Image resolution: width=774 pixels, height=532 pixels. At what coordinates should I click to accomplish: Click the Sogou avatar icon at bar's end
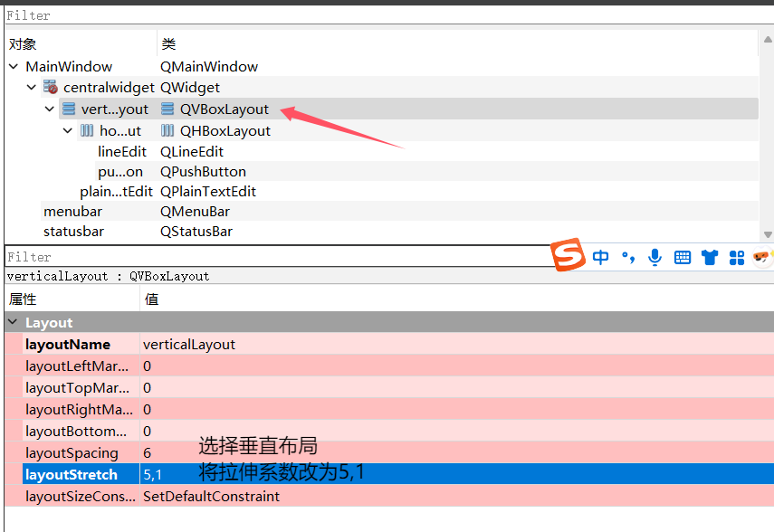coord(762,257)
